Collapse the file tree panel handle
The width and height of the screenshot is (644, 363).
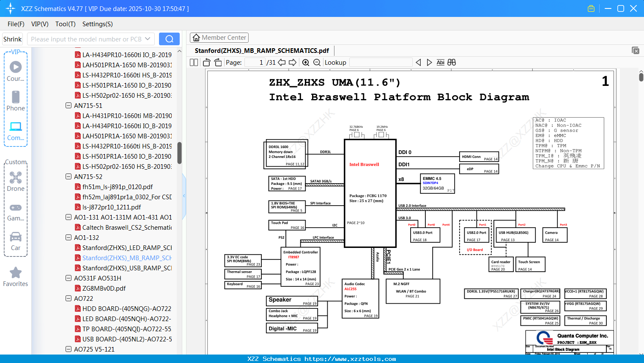click(x=184, y=195)
